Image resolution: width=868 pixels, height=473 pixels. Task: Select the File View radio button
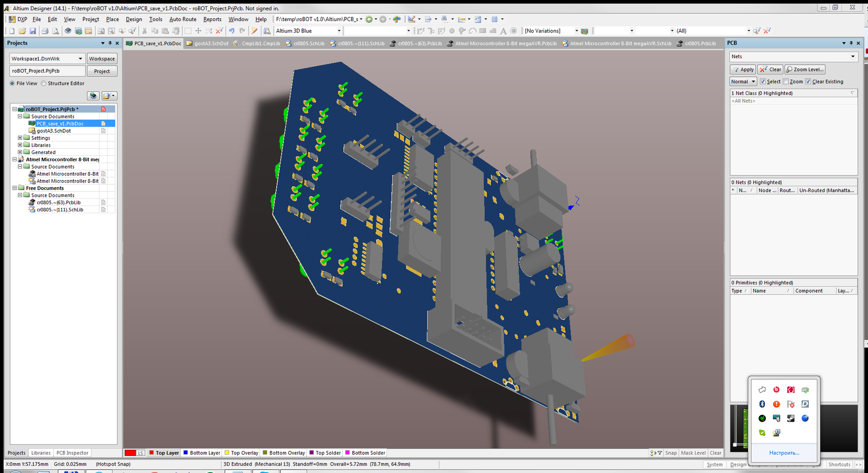[x=12, y=83]
